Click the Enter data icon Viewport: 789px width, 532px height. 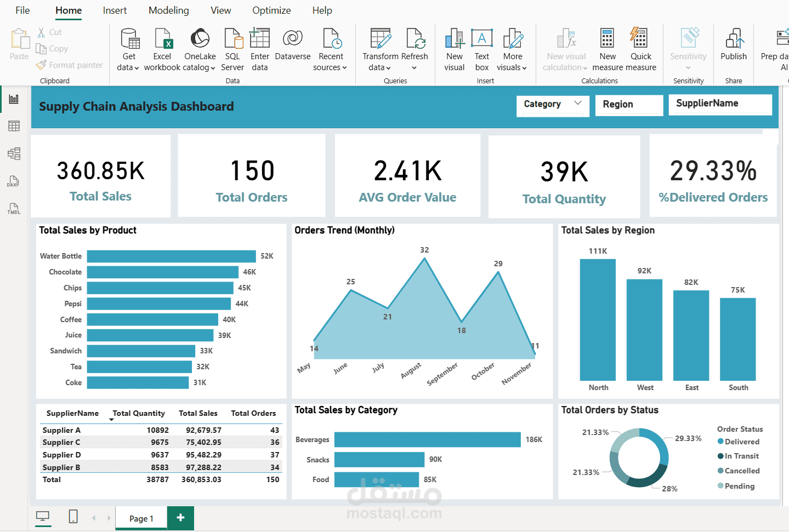pos(259,38)
